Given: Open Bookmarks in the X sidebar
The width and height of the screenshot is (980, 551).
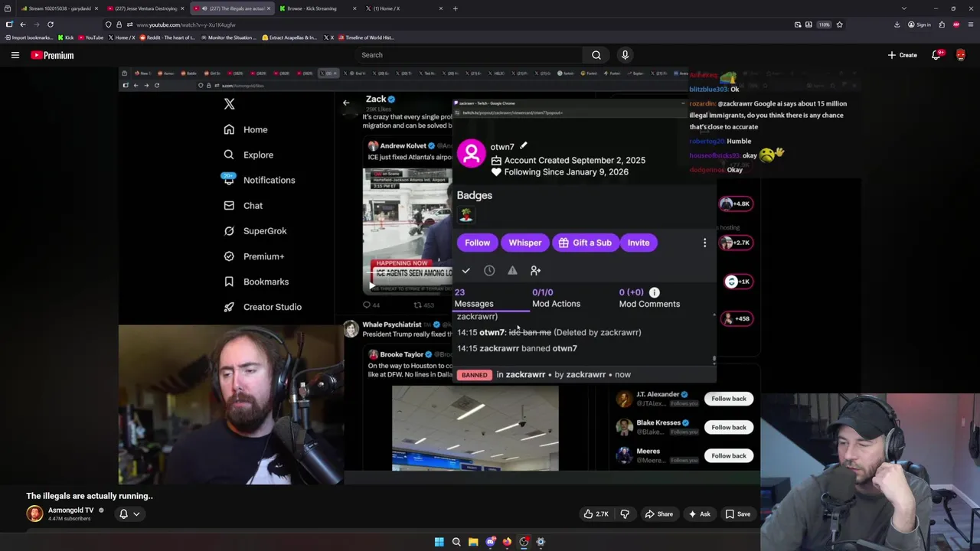Looking at the screenshot, I should coord(256,282).
